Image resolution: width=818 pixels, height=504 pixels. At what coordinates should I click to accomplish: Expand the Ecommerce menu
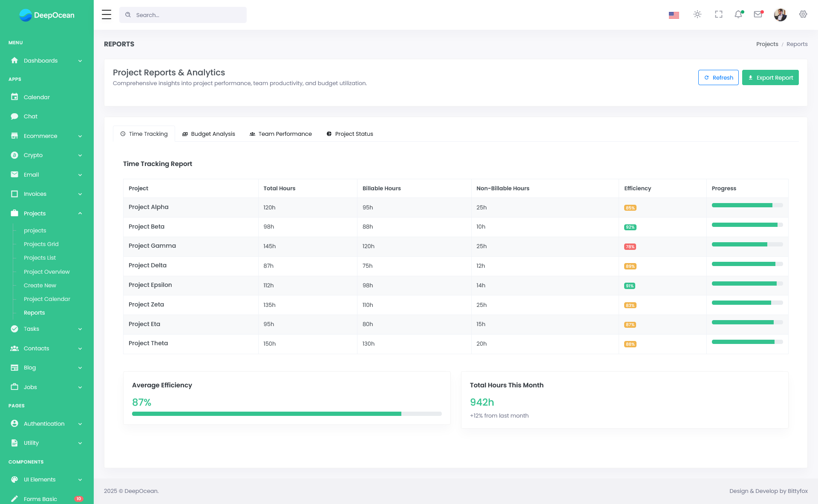click(40, 136)
